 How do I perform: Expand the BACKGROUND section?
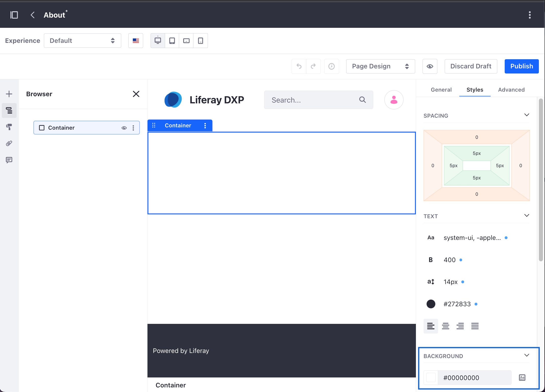coord(527,355)
